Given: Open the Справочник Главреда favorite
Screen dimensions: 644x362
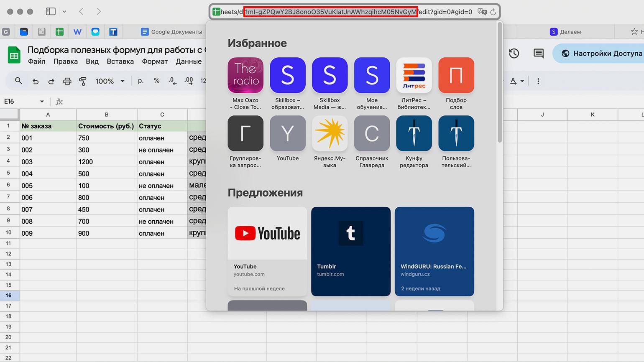Looking at the screenshot, I should coord(372,142).
